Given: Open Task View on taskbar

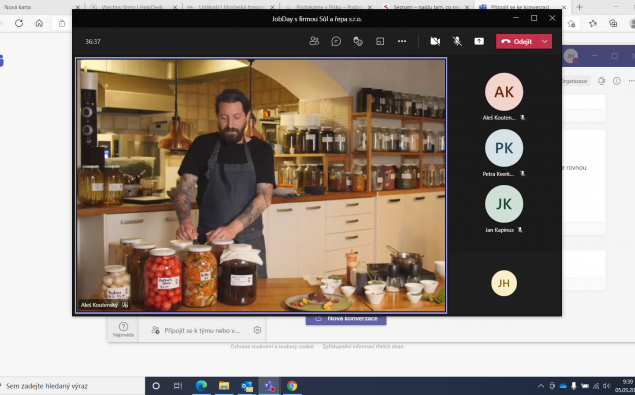Looking at the screenshot, I should (178, 386).
